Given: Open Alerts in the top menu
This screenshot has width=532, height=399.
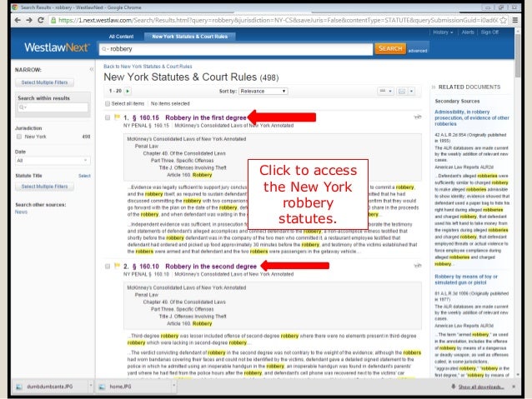Looking at the screenshot, I should tap(468, 32).
